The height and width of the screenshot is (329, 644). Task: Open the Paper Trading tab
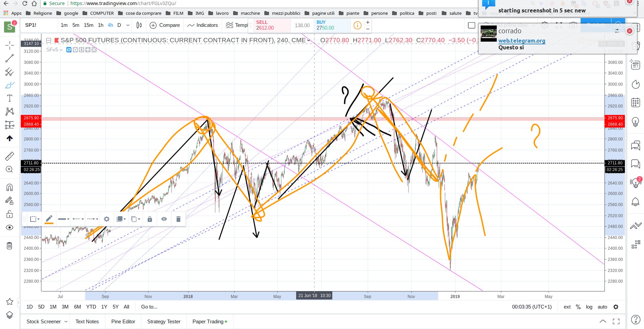[210, 322]
